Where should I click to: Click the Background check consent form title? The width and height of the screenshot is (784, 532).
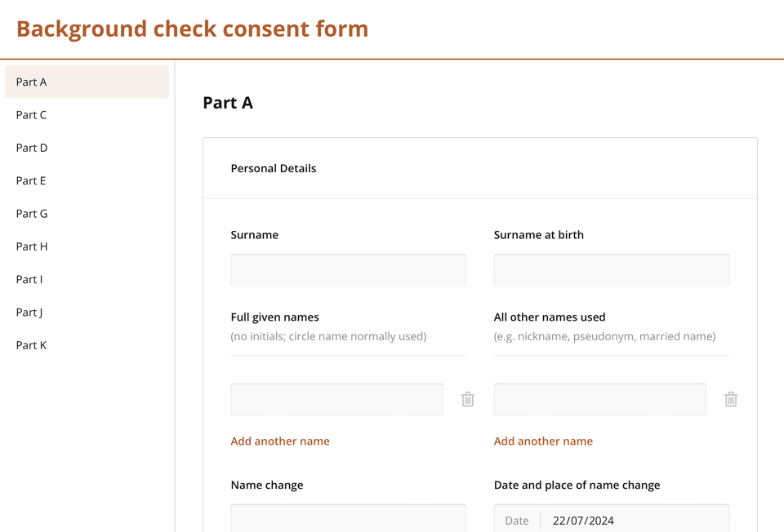[x=192, y=29]
